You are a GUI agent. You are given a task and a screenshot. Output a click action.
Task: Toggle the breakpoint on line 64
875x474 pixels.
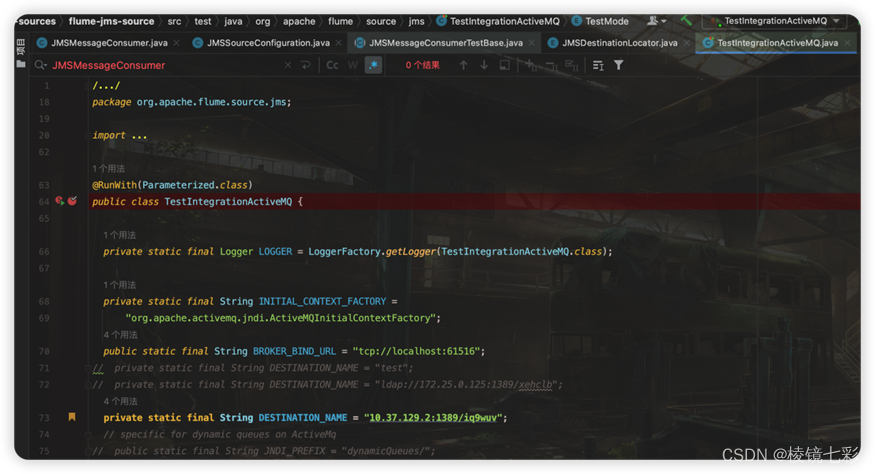[x=73, y=201]
